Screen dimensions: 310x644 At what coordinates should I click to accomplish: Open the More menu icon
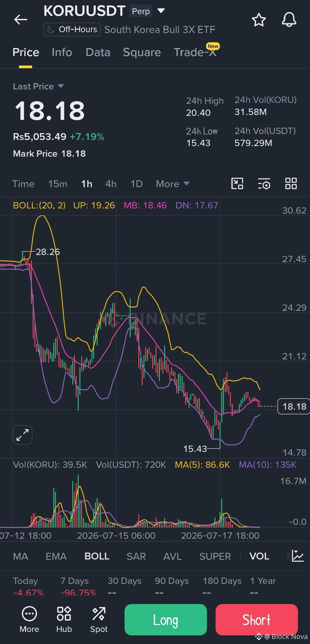click(x=29, y=620)
